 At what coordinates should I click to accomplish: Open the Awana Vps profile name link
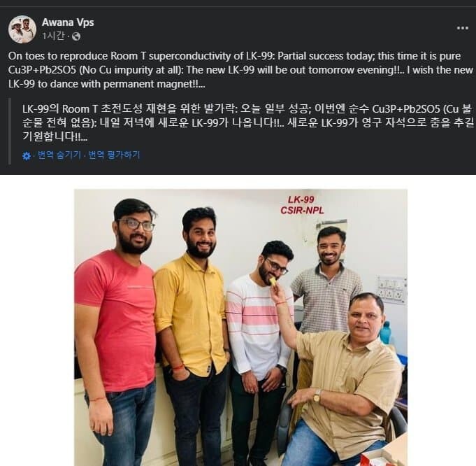(68, 22)
